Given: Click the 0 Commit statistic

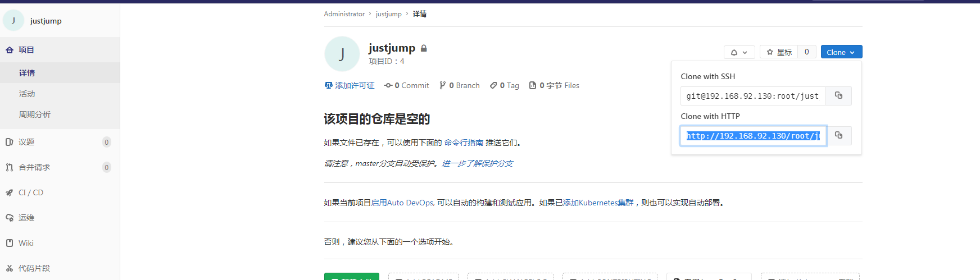Looking at the screenshot, I should pyautogui.click(x=406, y=85).
